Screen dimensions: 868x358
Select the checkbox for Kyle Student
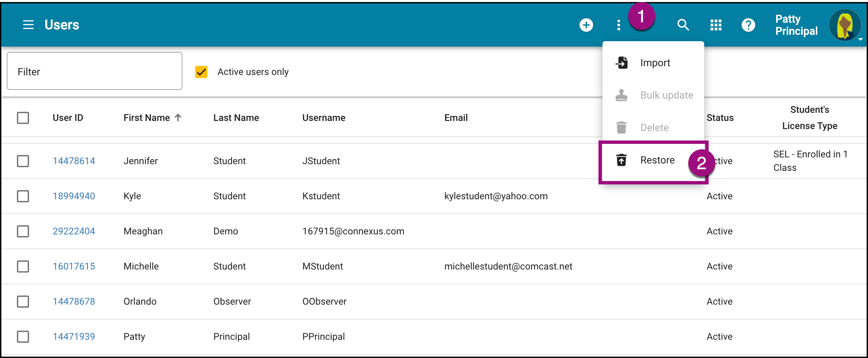23,196
